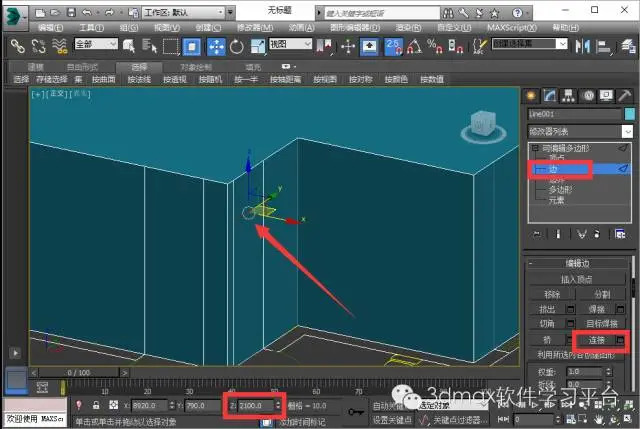Select the 元素 sub-object level
640x429 pixels.
(x=556, y=200)
